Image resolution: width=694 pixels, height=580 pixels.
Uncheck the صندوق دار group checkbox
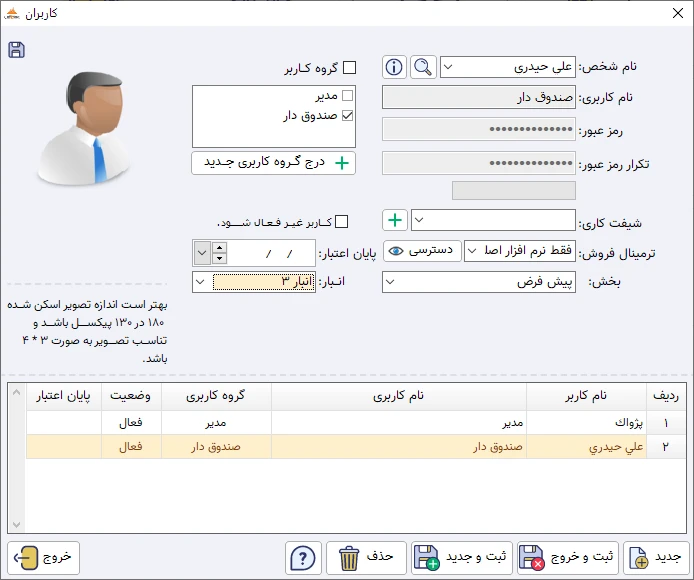coord(348,116)
